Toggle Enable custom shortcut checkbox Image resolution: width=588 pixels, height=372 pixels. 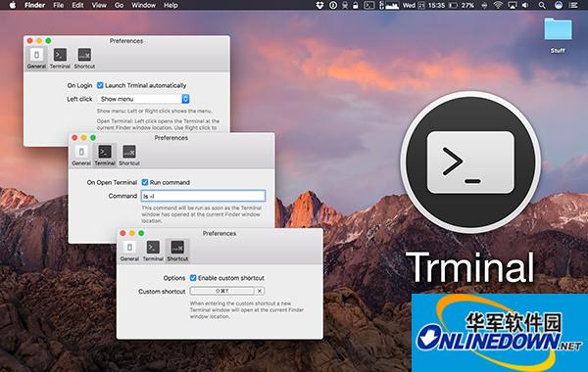[x=193, y=278]
